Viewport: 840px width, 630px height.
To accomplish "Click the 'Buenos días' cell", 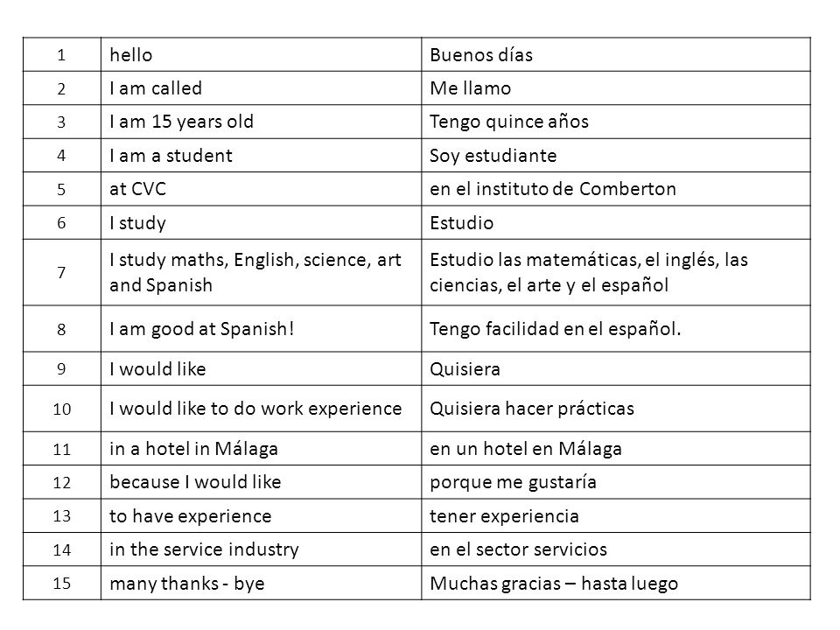I will 615,54.
